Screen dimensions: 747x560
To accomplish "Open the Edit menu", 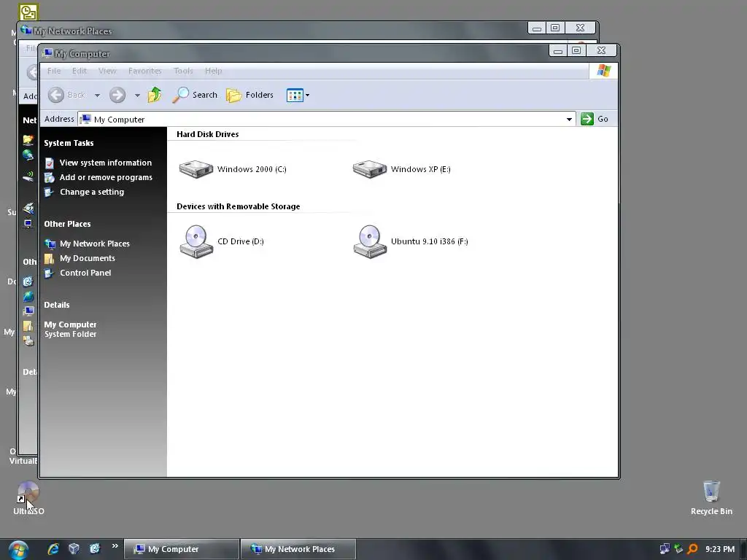I will coord(79,71).
